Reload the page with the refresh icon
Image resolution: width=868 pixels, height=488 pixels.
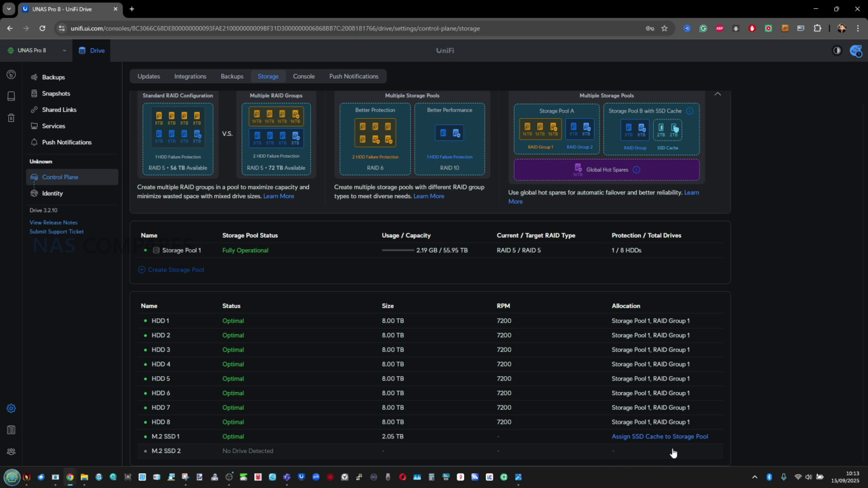coord(42,28)
